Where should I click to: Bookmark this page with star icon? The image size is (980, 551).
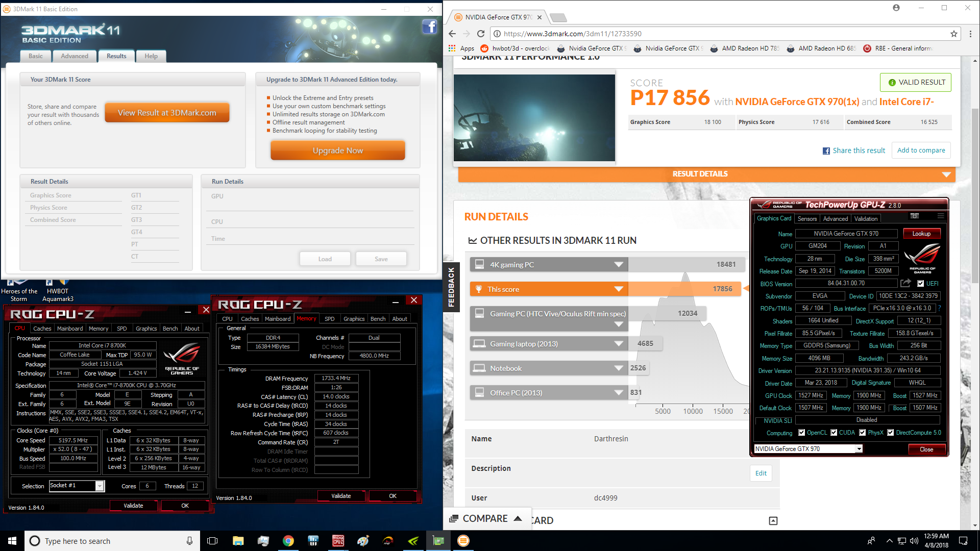click(x=953, y=34)
